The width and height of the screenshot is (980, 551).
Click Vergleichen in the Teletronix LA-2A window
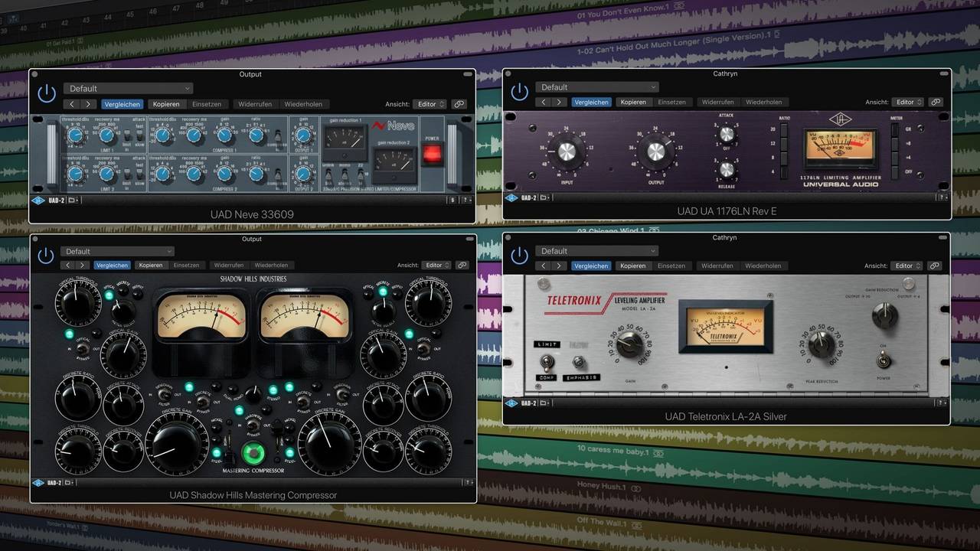592,266
